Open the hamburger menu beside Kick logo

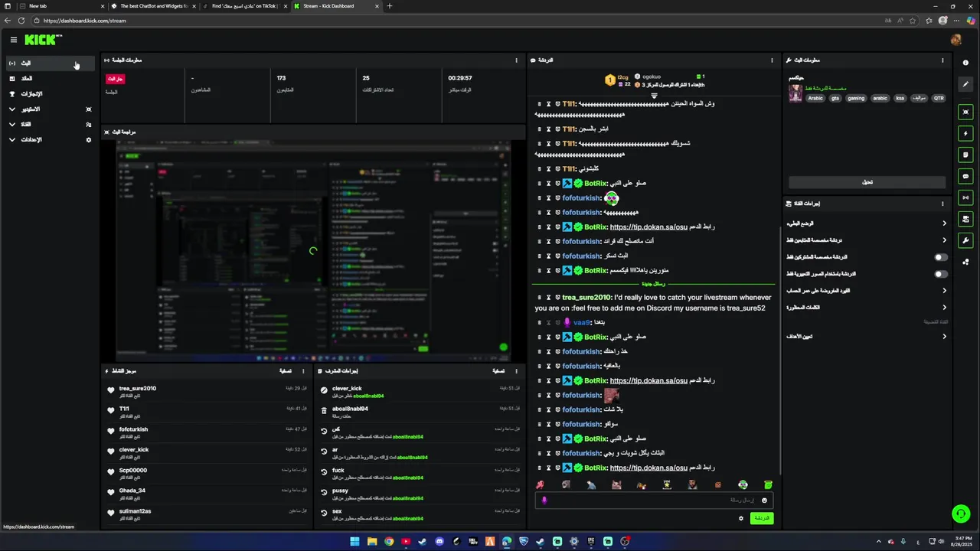(x=13, y=40)
